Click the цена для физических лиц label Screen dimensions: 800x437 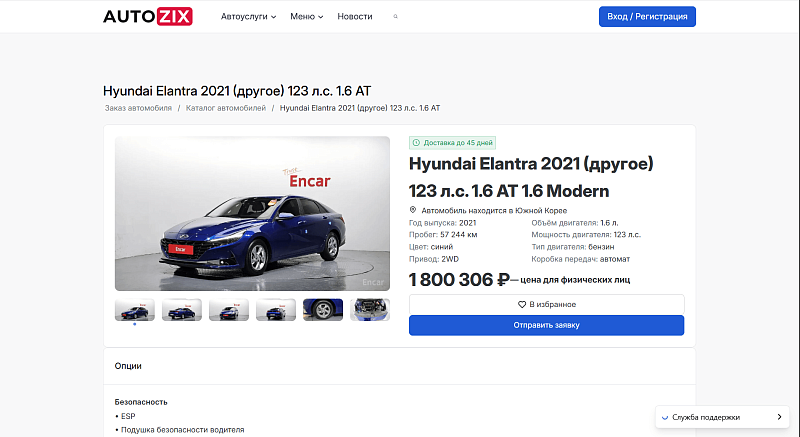pyautogui.click(x=575, y=280)
